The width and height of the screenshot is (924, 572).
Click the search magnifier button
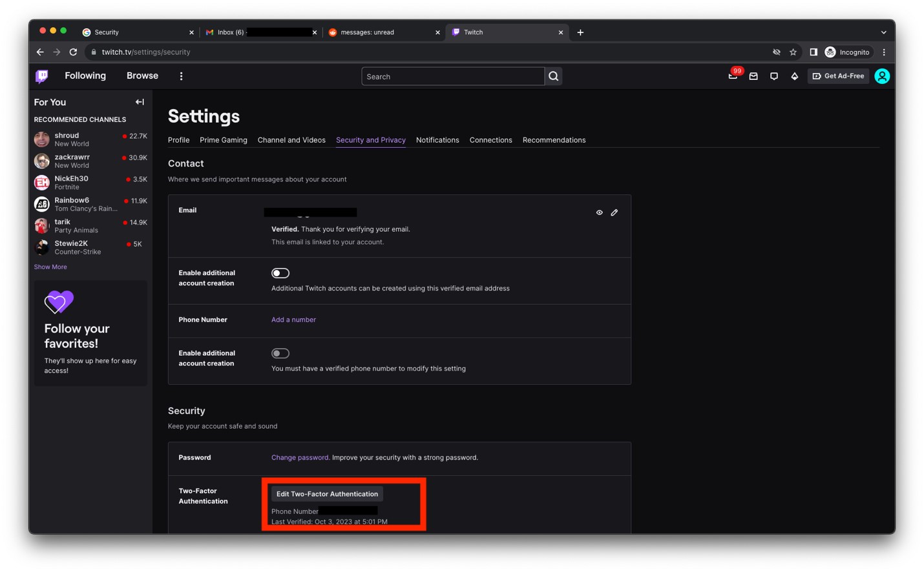point(554,76)
